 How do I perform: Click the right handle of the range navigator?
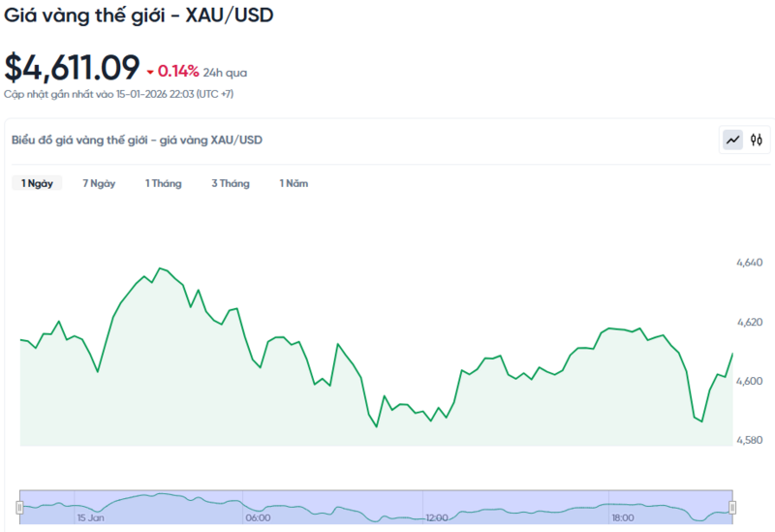pyautogui.click(x=732, y=507)
